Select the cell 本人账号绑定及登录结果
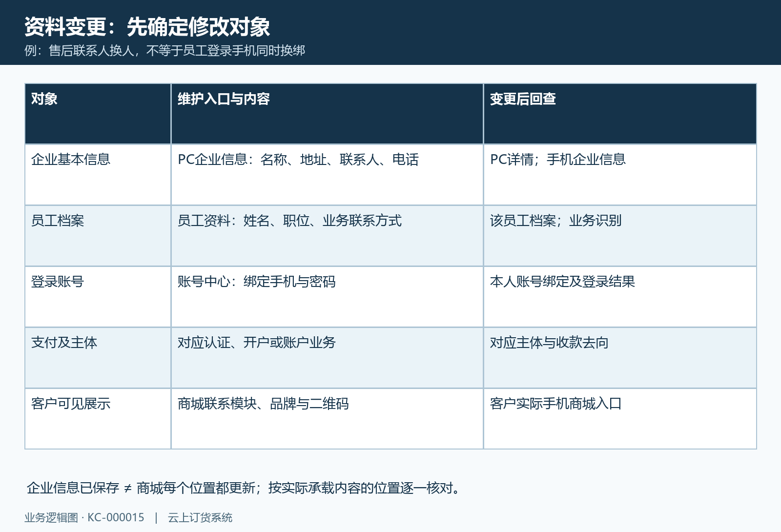 (620, 297)
